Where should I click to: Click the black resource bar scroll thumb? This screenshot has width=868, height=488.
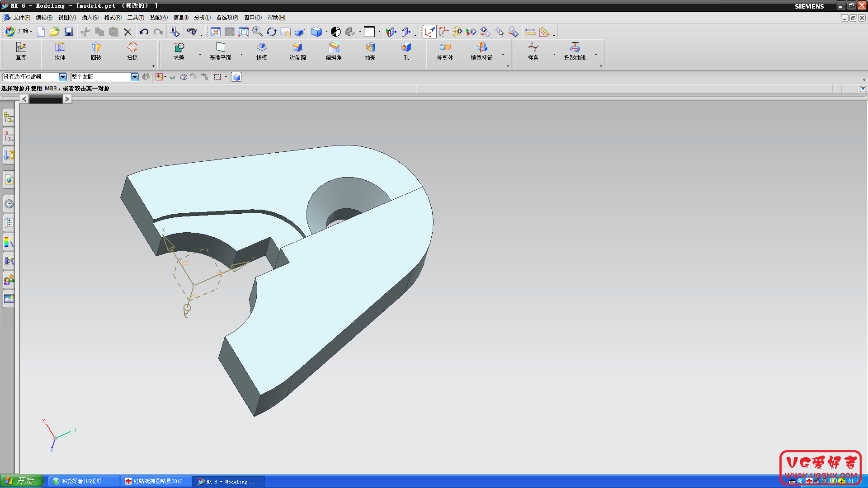[46, 100]
